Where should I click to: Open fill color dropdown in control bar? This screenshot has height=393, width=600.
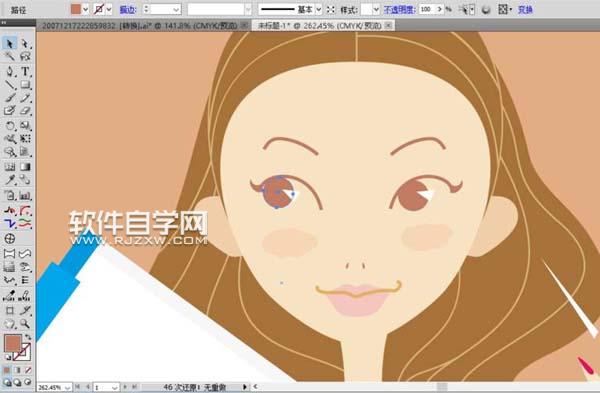pos(86,9)
